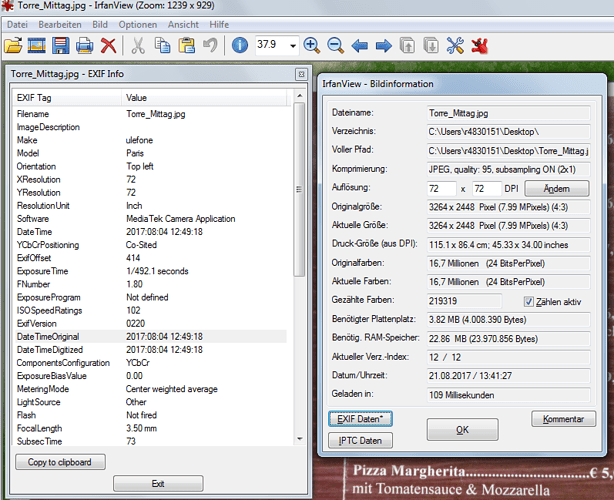This screenshot has width=614, height=500.
Task: Open the Bild menu
Action: click(100, 25)
